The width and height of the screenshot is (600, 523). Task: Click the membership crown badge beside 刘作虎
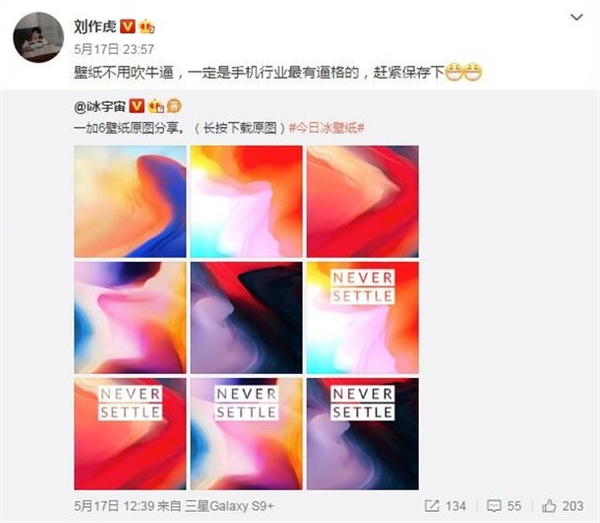coord(147,27)
